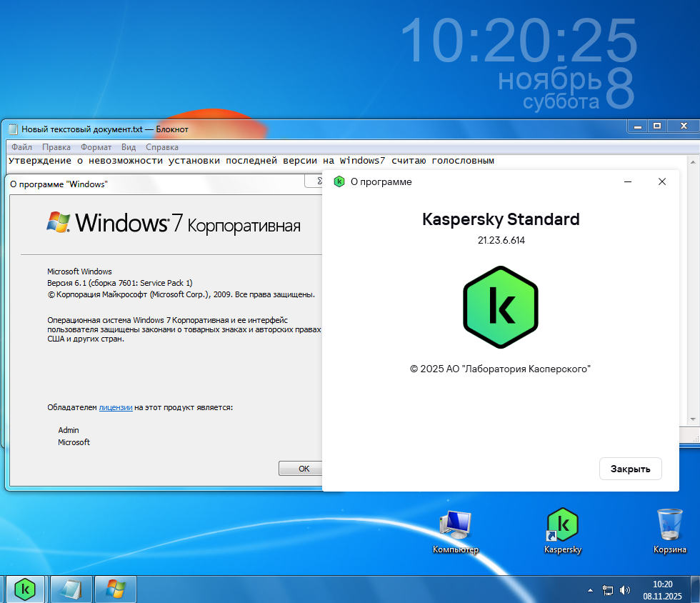The height and width of the screenshot is (603, 700).
Task: Open the Правка menu in Notepad
Action: (56, 147)
